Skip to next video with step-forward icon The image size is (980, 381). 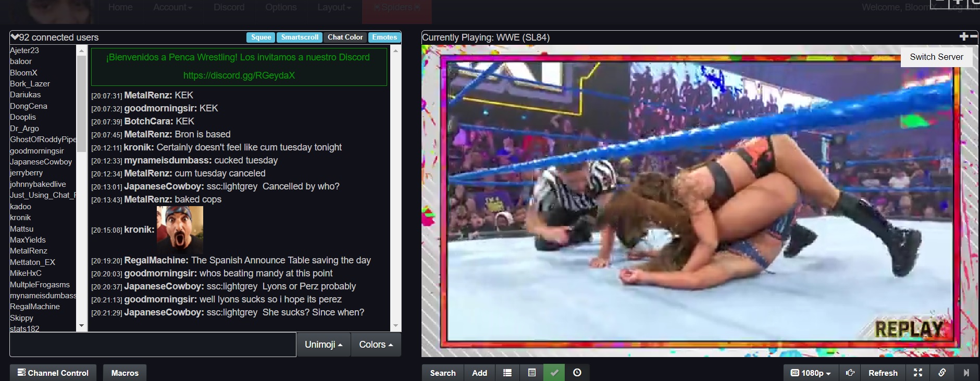tap(966, 373)
